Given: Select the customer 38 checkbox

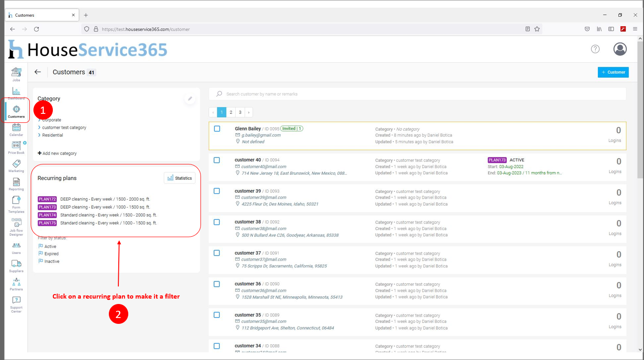Looking at the screenshot, I should coord(217,222).
